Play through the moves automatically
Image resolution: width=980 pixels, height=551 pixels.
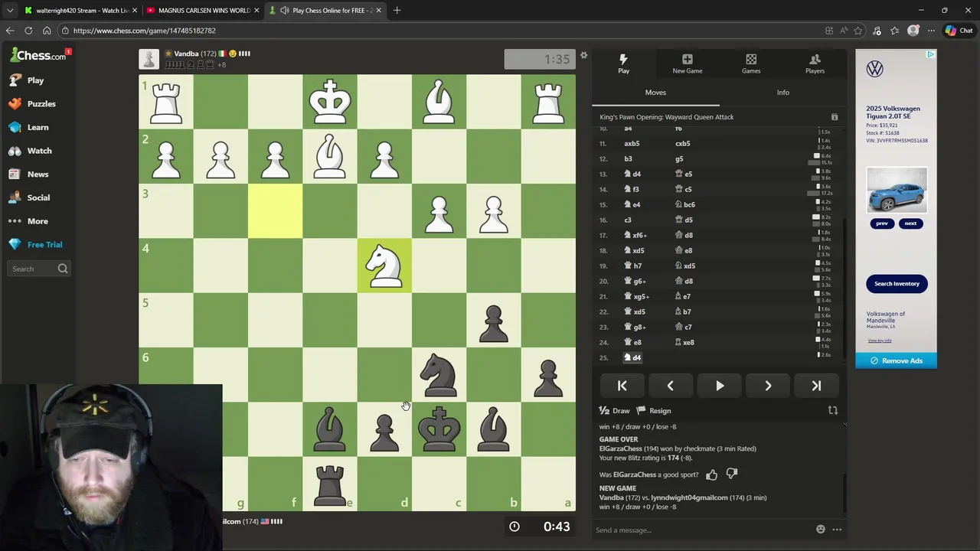click(x=720, y=386)
